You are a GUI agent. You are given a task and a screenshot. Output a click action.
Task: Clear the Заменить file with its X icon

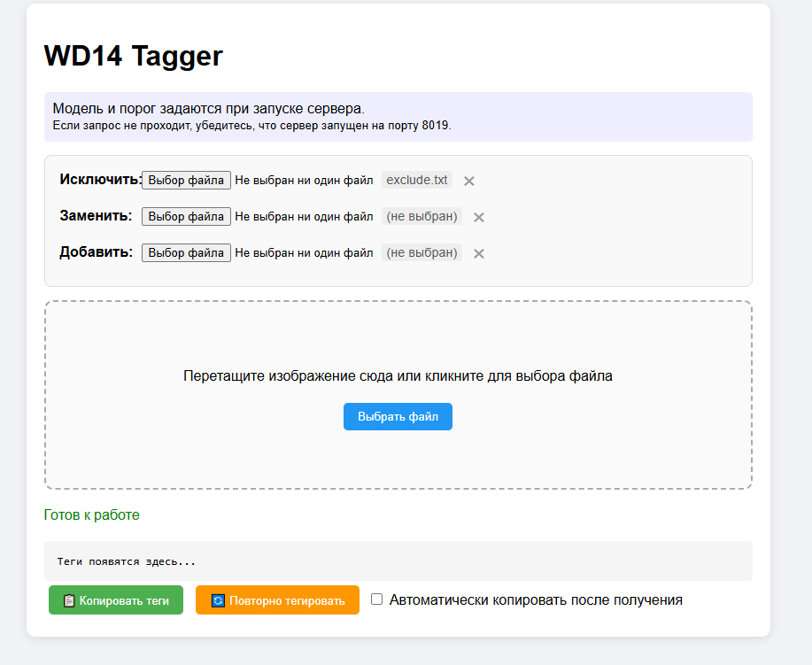(x=479, y=217)
